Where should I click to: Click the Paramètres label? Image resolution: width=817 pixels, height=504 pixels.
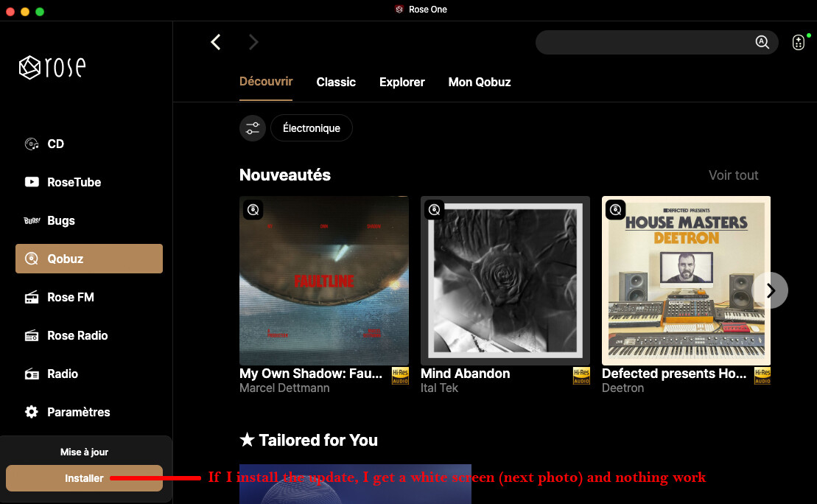79,413
